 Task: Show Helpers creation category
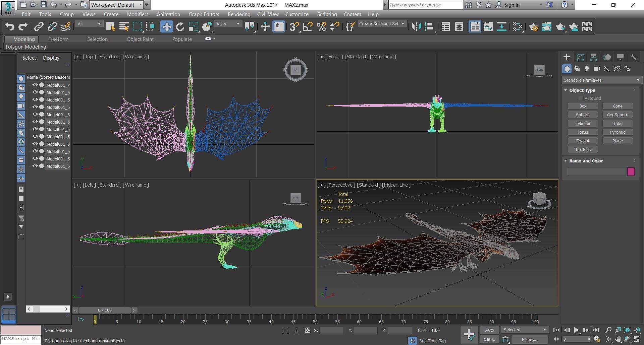[607, 69]
